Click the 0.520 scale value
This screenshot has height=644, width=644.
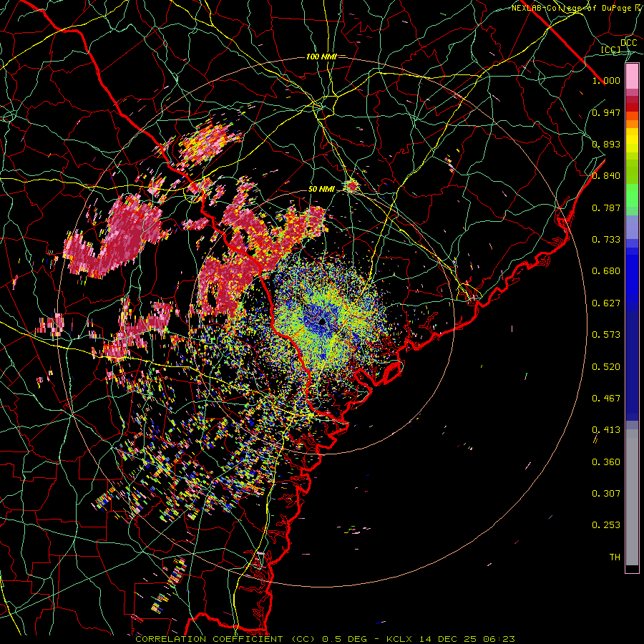(x=606, y=367)
